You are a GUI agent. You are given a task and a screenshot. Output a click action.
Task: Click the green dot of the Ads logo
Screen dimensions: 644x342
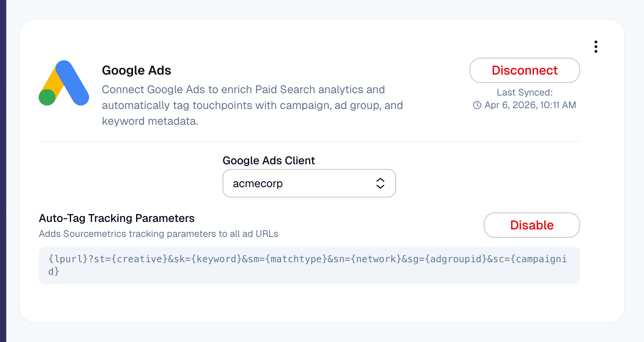[46, 96]
